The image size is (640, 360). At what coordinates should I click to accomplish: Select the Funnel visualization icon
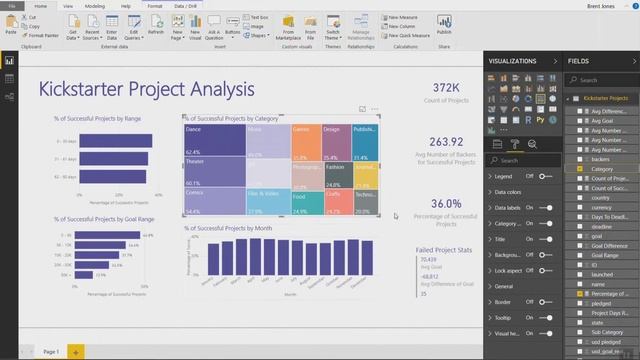[504, 109]
